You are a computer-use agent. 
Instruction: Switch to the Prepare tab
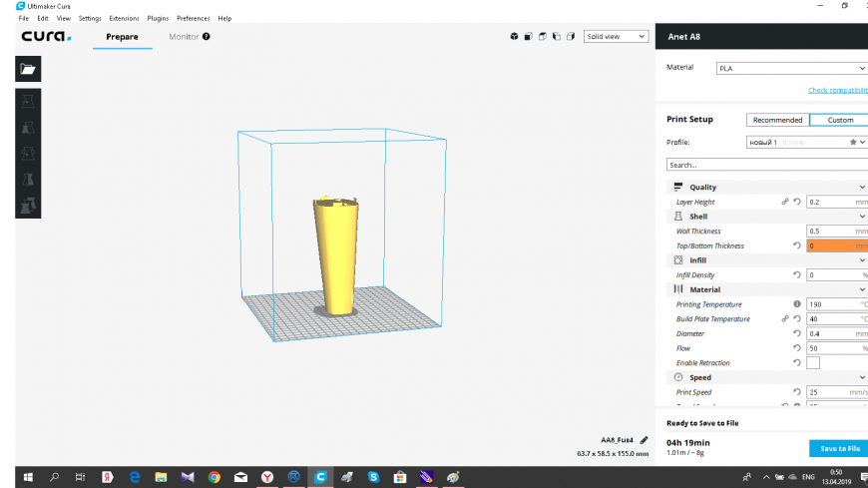point(123,37)
